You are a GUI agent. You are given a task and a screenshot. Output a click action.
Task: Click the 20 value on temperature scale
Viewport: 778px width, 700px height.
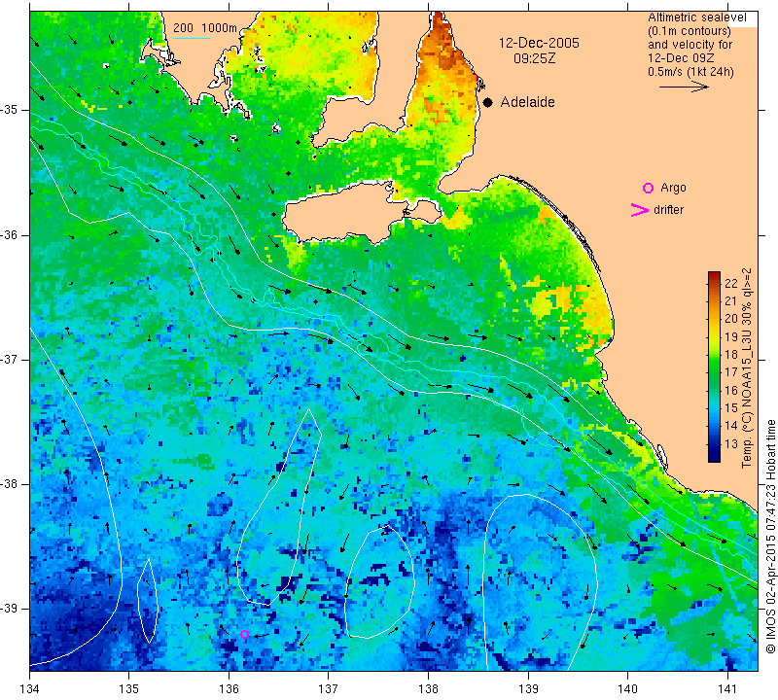point(731,319)
